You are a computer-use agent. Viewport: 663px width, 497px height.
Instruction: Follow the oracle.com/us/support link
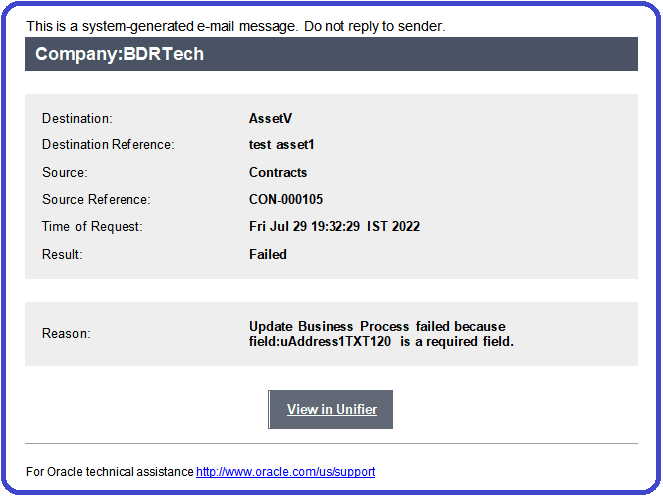coord(285,472)
